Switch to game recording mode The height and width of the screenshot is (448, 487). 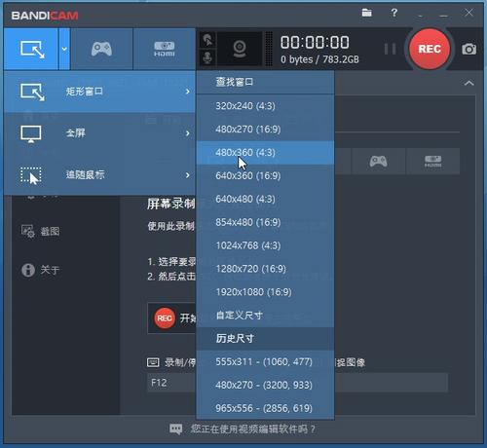101,49
